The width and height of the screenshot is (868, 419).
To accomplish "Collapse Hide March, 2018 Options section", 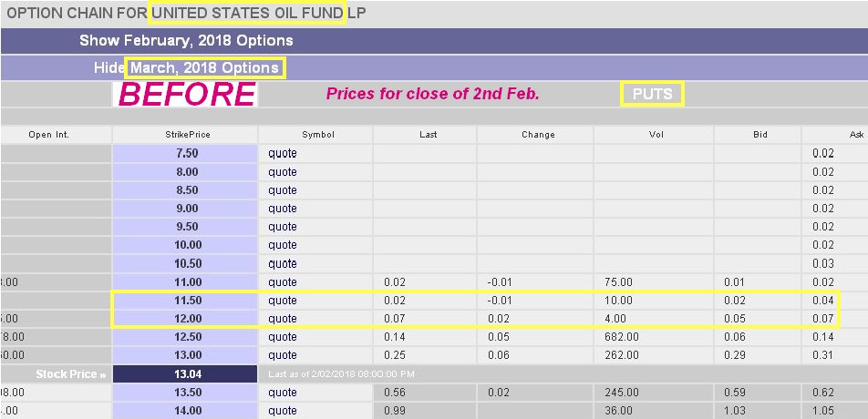I will point(186,68).
